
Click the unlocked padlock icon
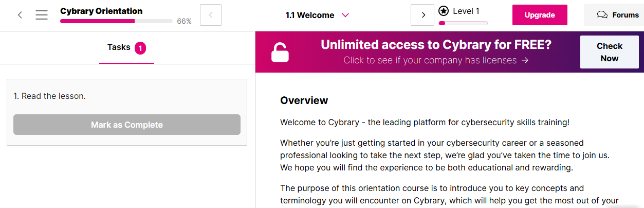[280, 53]
